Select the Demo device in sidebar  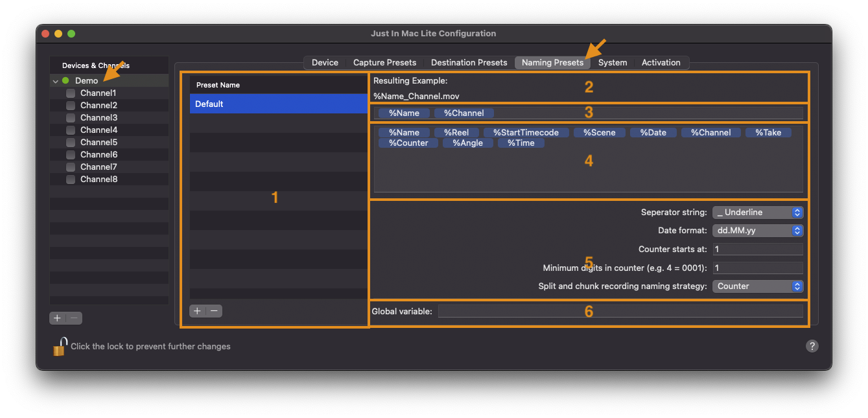click(x=109, y=81)
